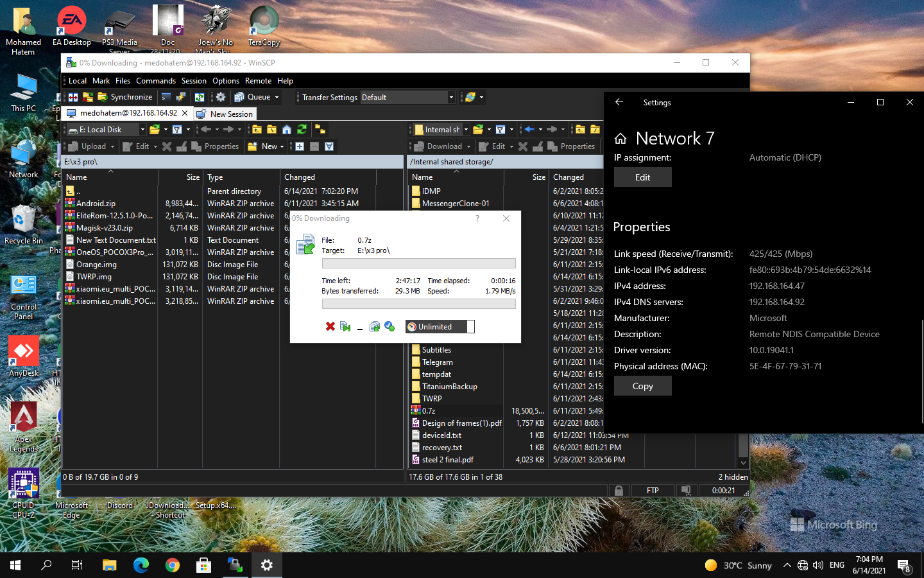Image resolution: width=924 pixels, height=578 pixels.
Task: Click the Preferences gear icon in WinSCP
Action: click(221, 96)
